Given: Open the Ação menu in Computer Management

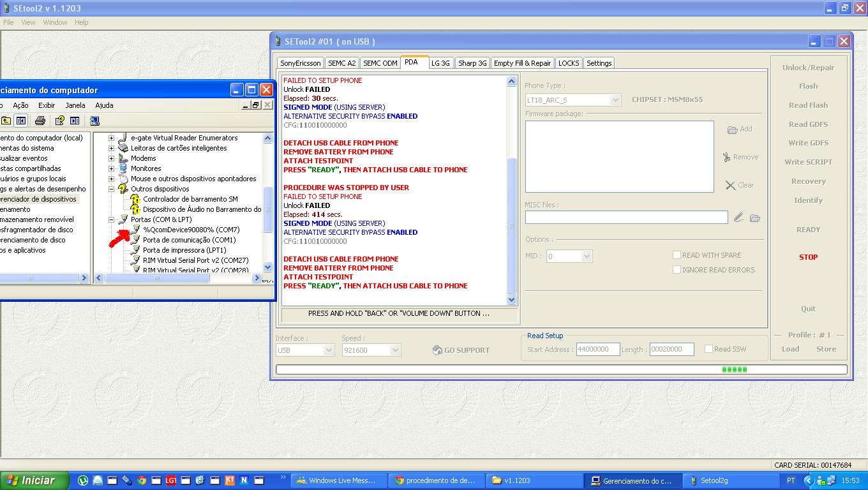Looking at the screenshot, I should (20, 105).
